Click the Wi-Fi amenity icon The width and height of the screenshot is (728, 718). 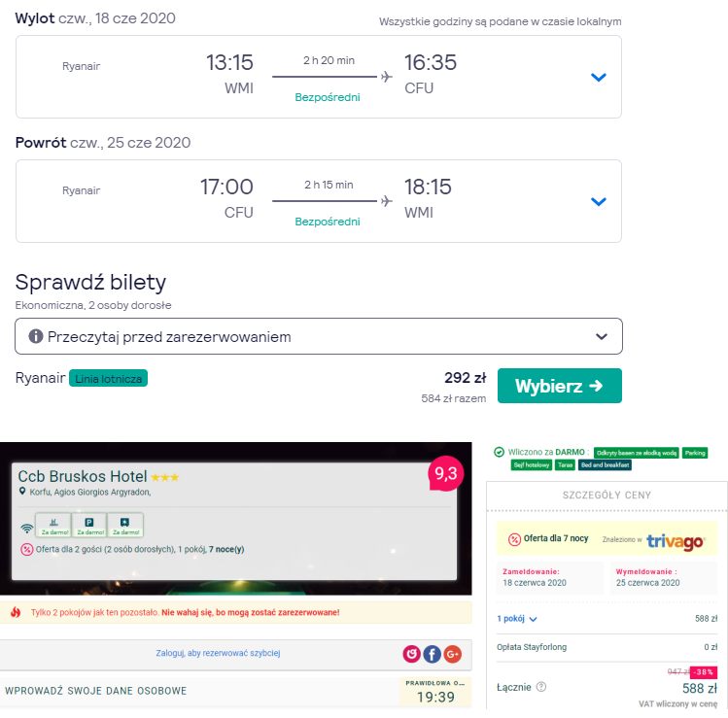(27, 529)
